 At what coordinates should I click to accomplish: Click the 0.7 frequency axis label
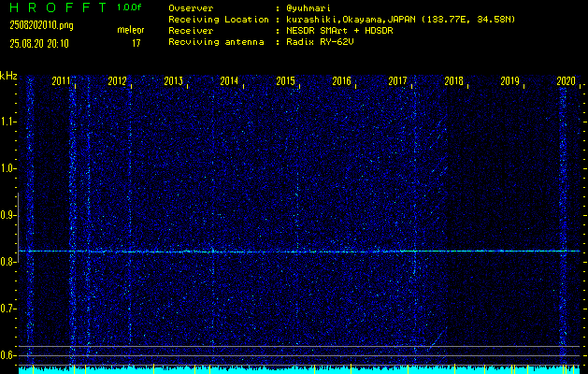(7, 309)
